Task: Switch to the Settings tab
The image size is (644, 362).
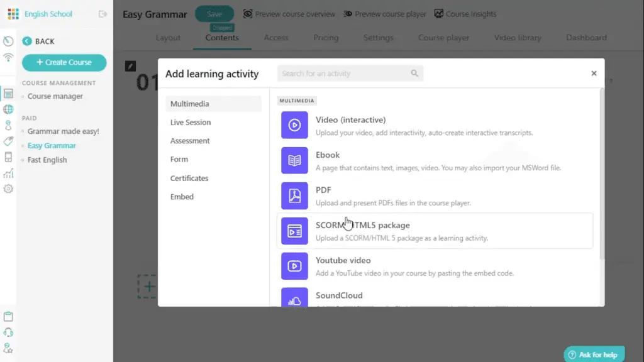Action: point(378,38)
